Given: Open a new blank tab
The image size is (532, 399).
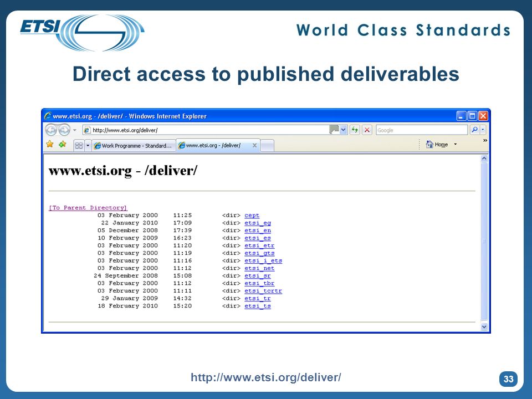Looking at the screenshot, I should pos(267,146).
